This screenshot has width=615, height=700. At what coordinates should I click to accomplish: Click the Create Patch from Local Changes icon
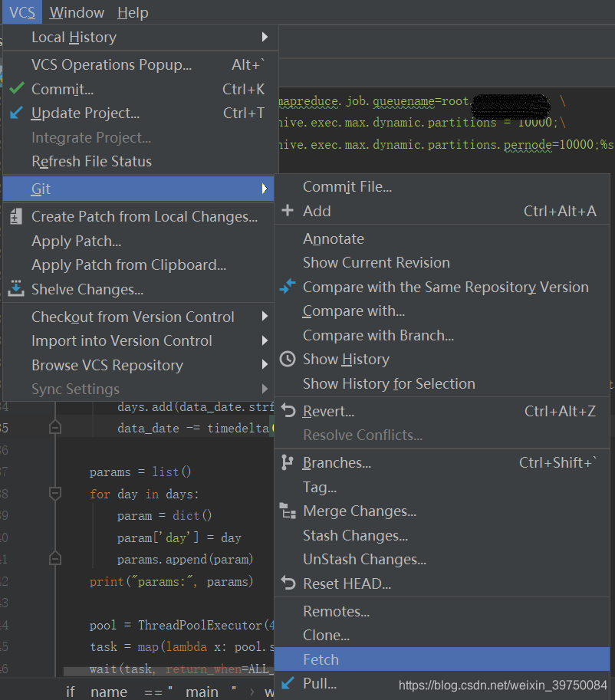(15, 218)
